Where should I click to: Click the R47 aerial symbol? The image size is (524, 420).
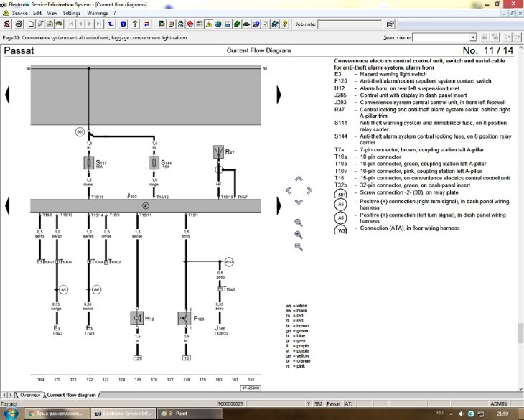(x=218, y=151)
